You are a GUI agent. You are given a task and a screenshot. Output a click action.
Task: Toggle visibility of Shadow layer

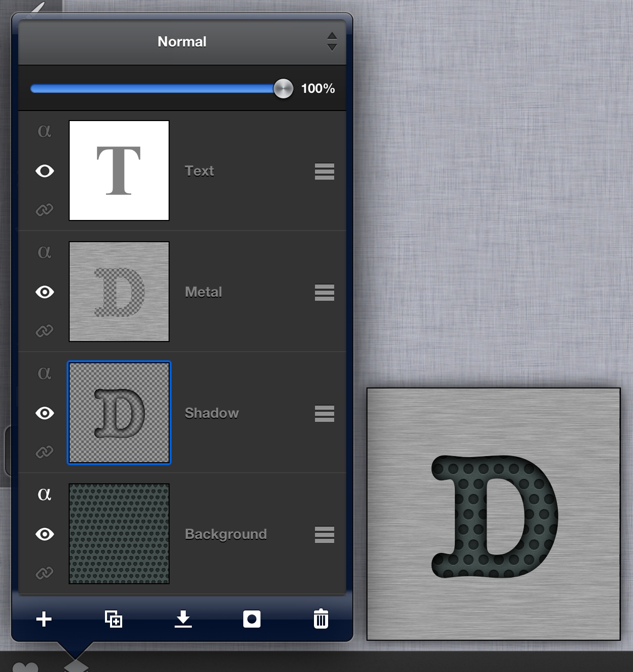(45, 413)
